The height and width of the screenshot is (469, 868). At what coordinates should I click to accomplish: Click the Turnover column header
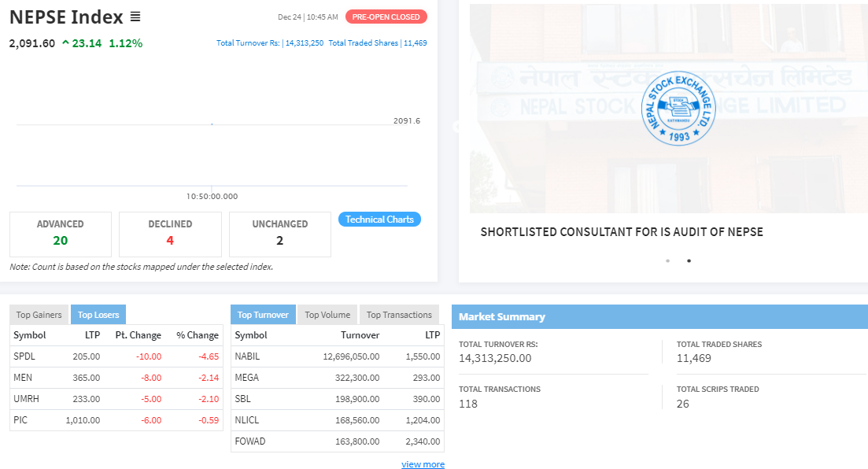click(360, 335)
